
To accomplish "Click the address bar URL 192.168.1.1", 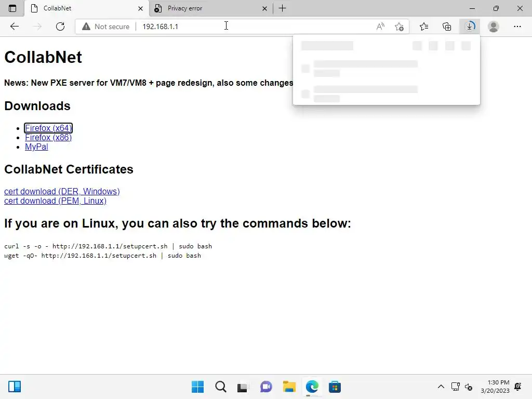I will click(160, 26).
